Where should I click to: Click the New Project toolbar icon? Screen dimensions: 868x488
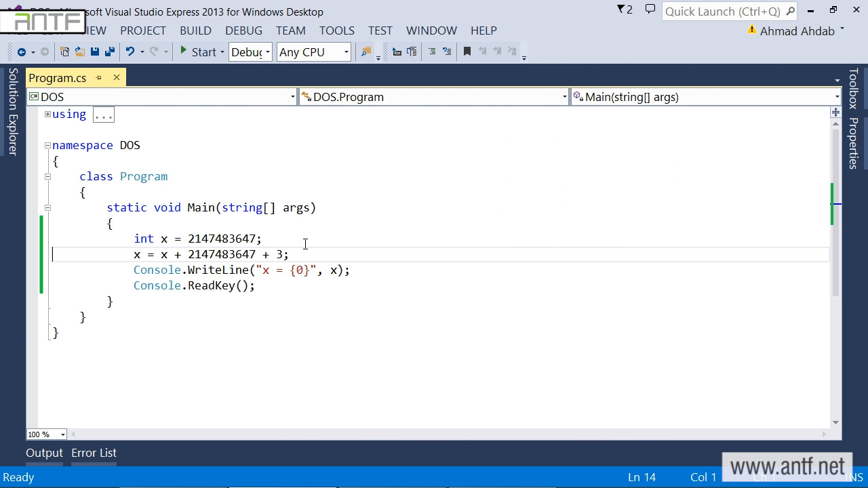(64, 52)
